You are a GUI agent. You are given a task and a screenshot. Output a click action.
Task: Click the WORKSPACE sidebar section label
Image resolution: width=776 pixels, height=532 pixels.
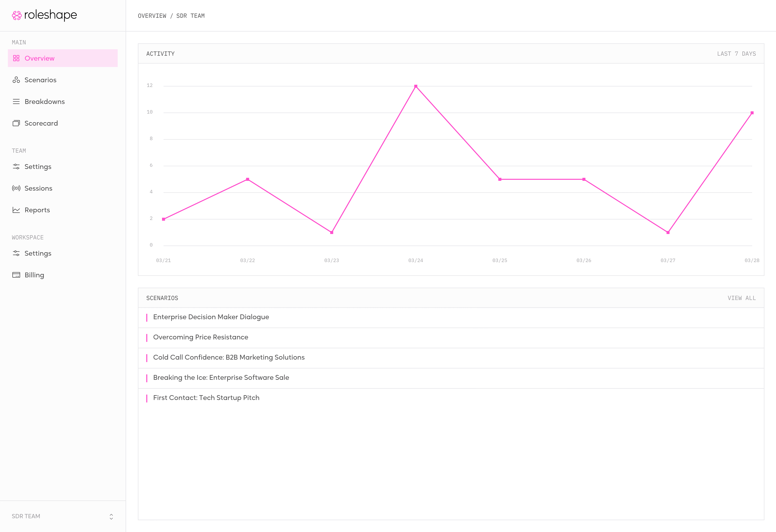point(28,237)
